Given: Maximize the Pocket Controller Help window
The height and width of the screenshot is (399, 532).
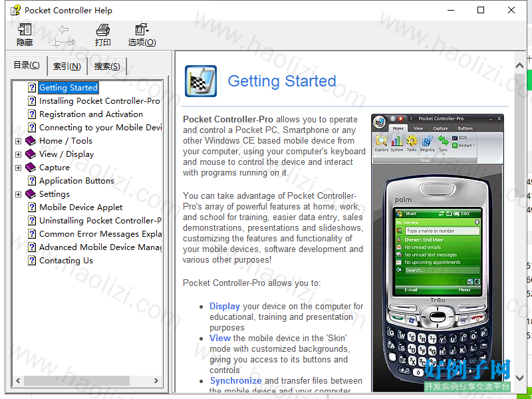Looking at the screenshot, I should 480,10.
